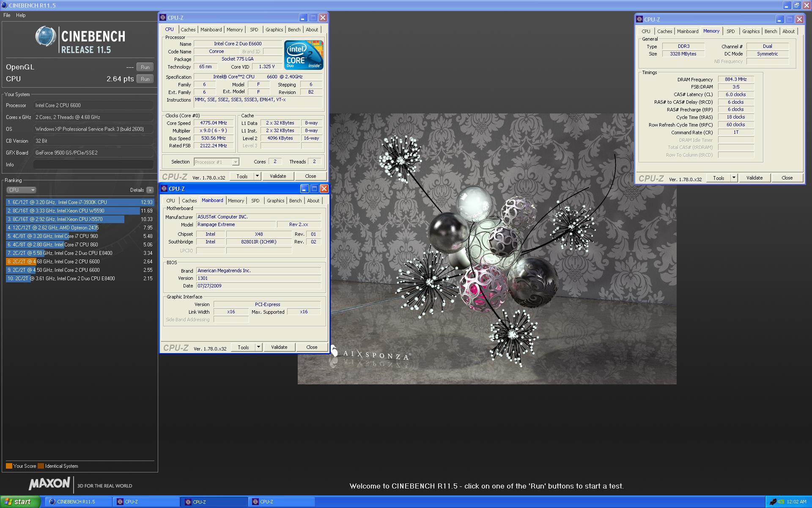Click Close in top CPU-Z window
Image resolution: width=812 pixels, height=508 pixels.
point(310,176)
